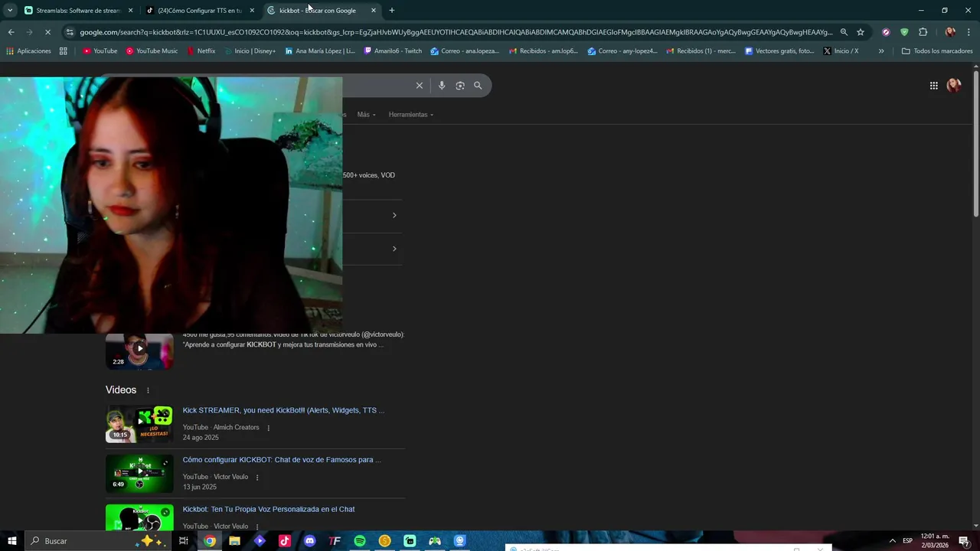Viewport: 980px width, 551px height.
Task: Play the 10:15 video thumbnail
Action: tap(139, 424)
